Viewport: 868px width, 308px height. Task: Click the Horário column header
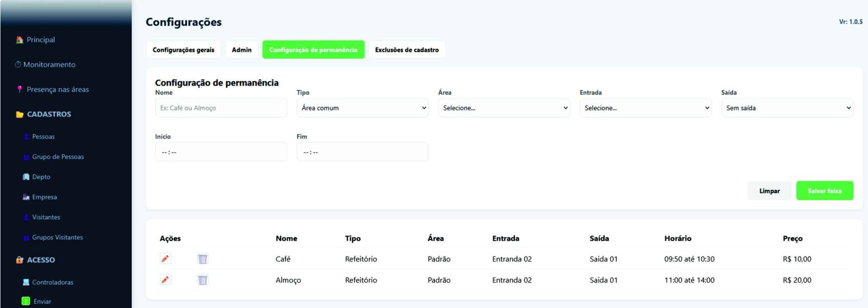pos(678,238)
